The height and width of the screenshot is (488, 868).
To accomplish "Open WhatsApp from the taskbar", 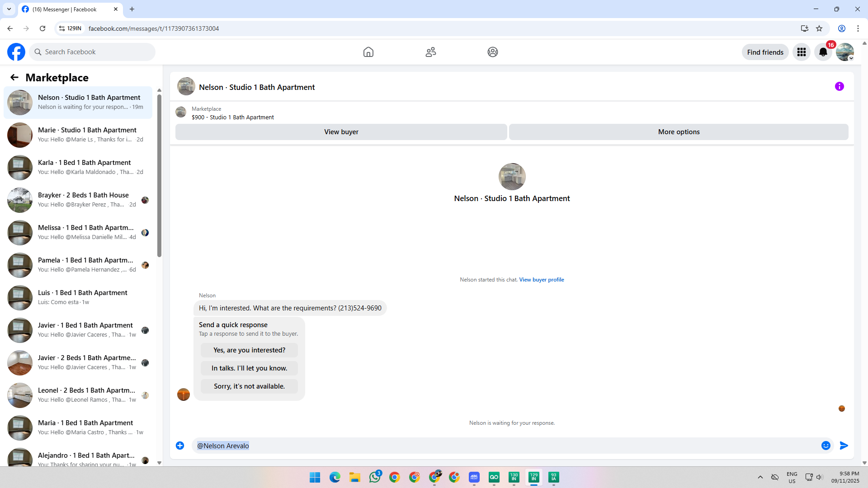I will [x=375, y=477].
